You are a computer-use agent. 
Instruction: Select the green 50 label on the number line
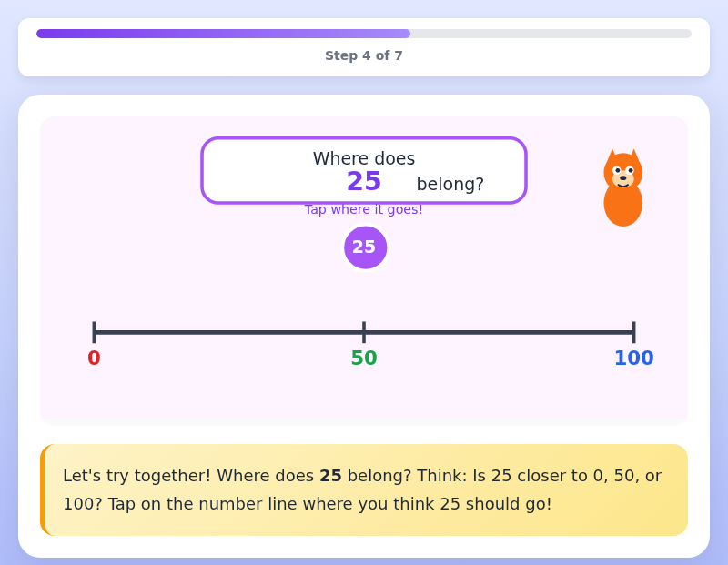pyautogui.click(x=364, y=358)
